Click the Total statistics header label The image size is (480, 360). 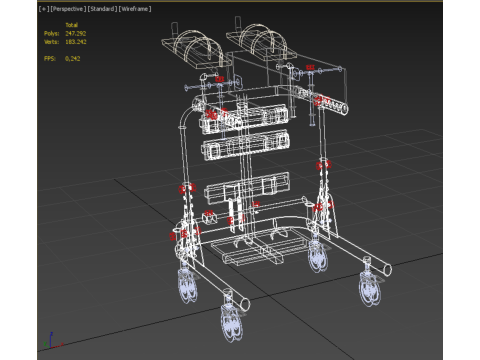72,25
